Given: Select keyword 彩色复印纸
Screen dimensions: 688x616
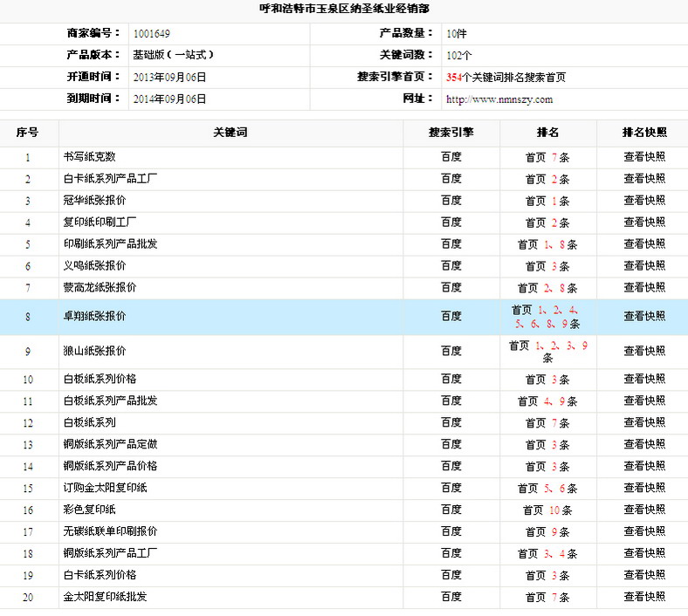Looking at the screenshot, I should pos(90,510).
